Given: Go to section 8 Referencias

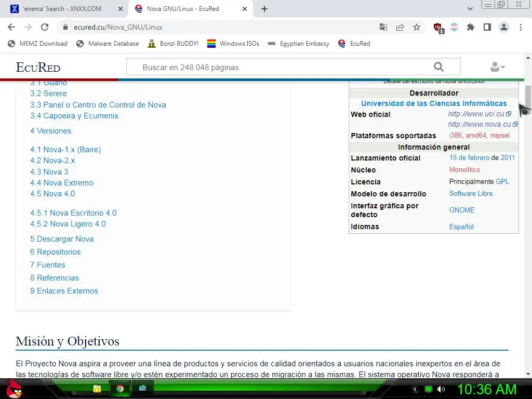Looking at the screenshot, I should point(54,277).
